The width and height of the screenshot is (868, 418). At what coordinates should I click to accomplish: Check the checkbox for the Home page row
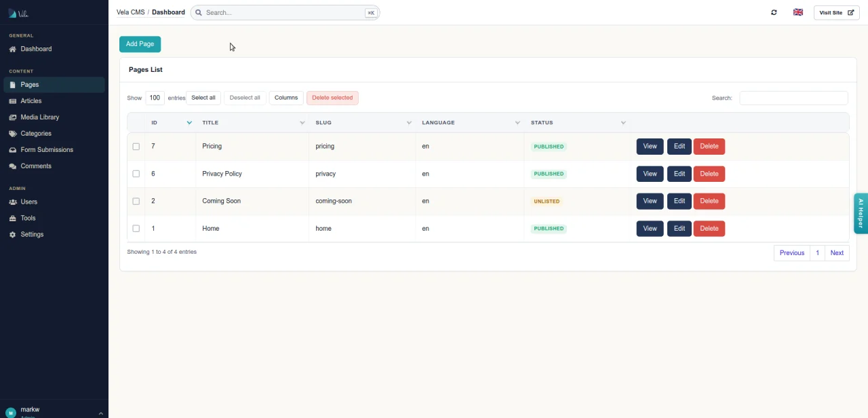(136, 228)
